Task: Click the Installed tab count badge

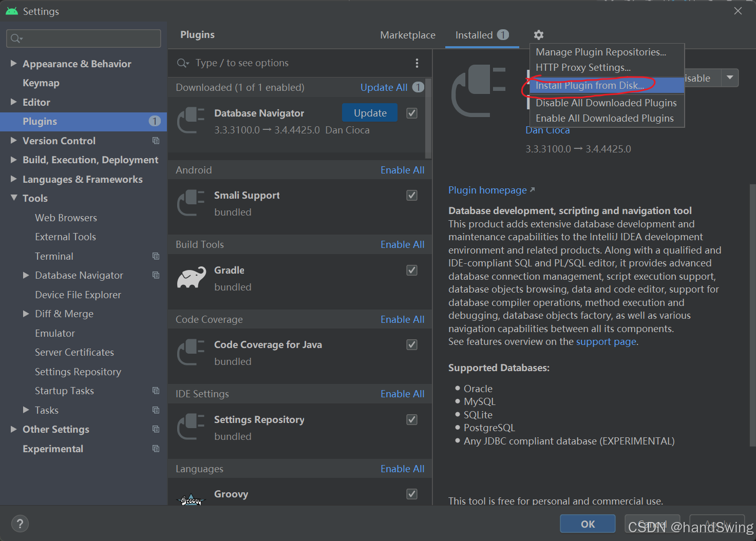Action: [x=503, y=35]
